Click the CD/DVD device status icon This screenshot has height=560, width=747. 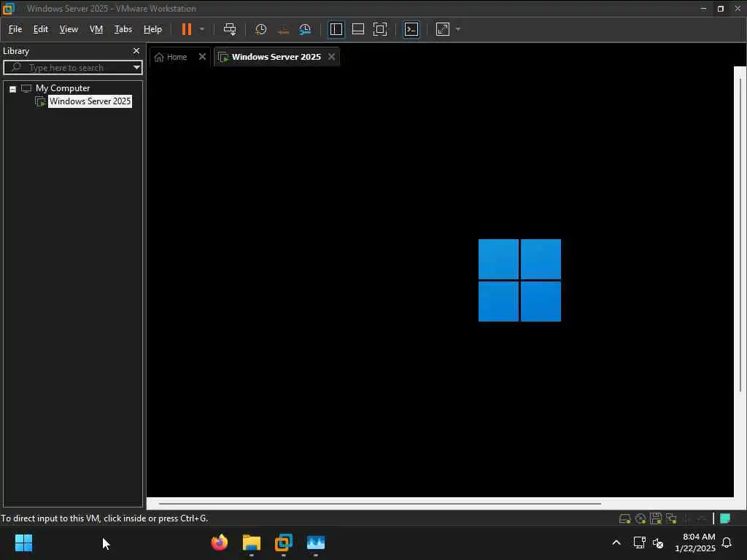coord(640,518)
